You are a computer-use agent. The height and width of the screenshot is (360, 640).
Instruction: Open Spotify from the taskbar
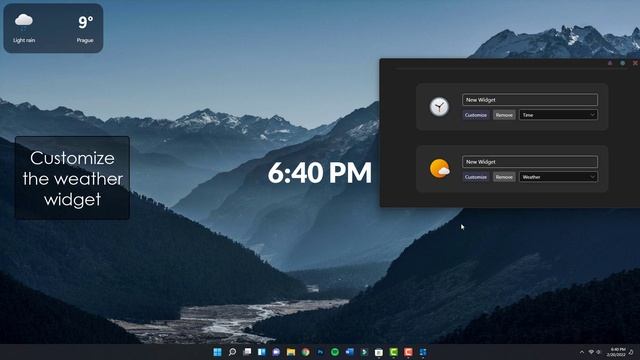335,352
